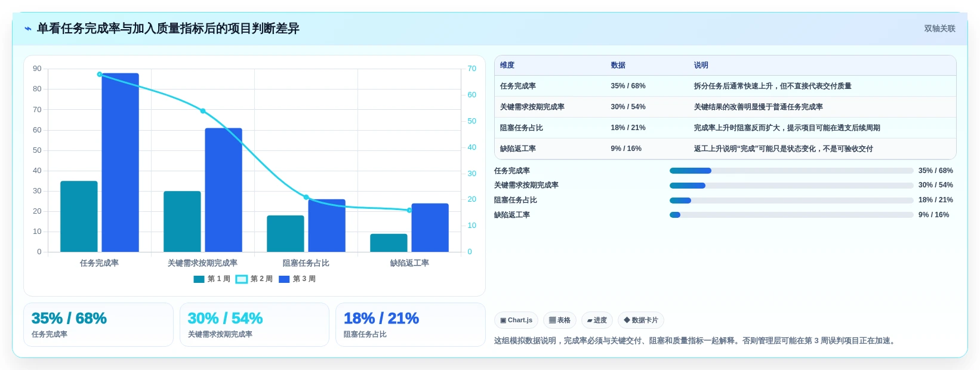Click the 18% / 21% summary card
Viewport: 980px width, 370px height.
click(411, 325)
